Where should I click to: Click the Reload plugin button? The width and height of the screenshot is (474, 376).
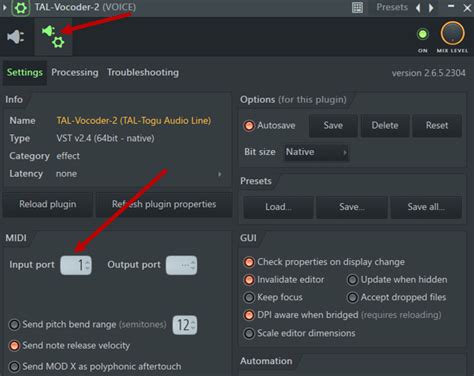pos(48,204)
